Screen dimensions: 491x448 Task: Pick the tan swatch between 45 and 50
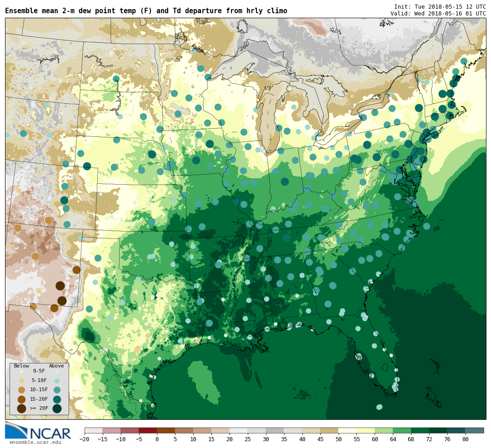(x=330, y=430)
